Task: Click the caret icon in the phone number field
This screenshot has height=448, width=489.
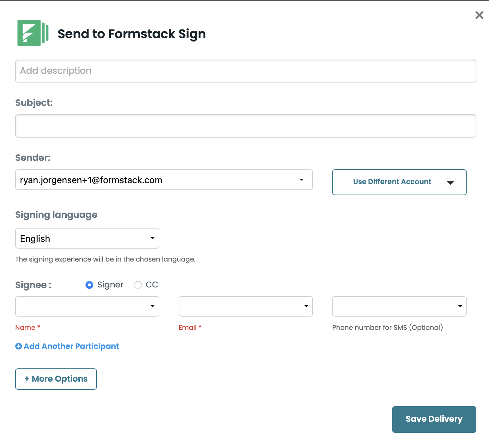Action: tap(460, 306)
